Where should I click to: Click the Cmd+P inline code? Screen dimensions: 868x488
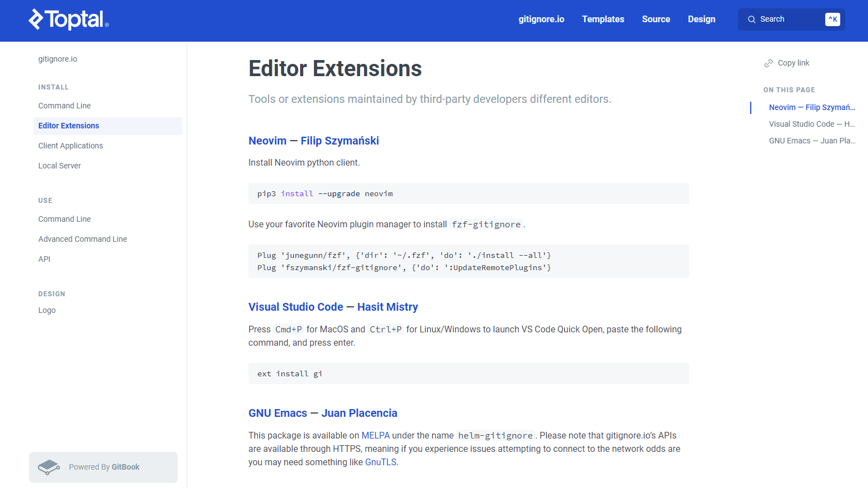click(x=288, y=330)
